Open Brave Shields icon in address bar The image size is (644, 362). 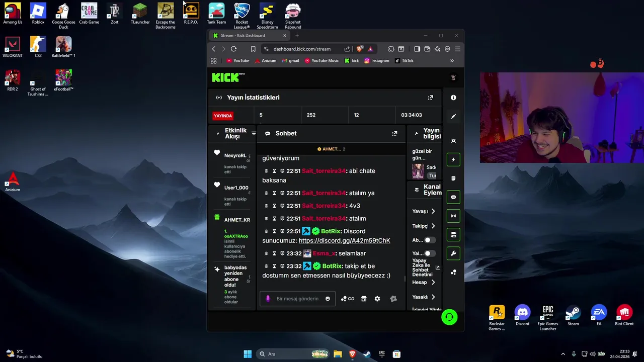pos(359,49)
